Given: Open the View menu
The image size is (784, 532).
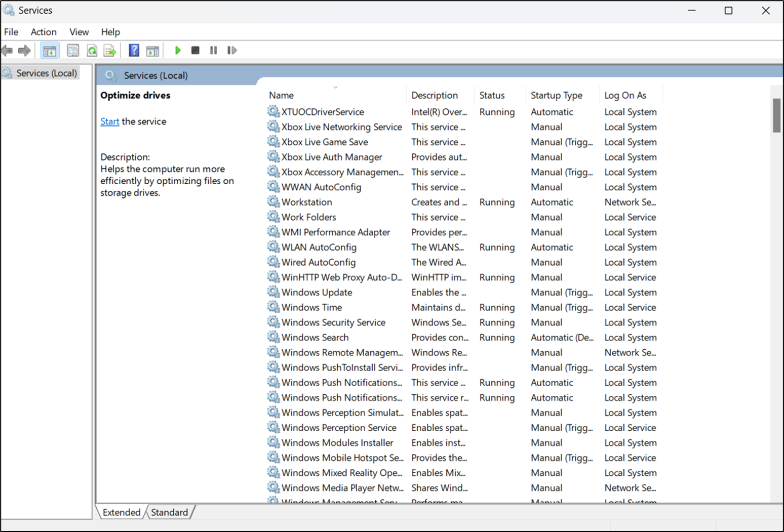Looking at the screenshot, I should point(79,32).
